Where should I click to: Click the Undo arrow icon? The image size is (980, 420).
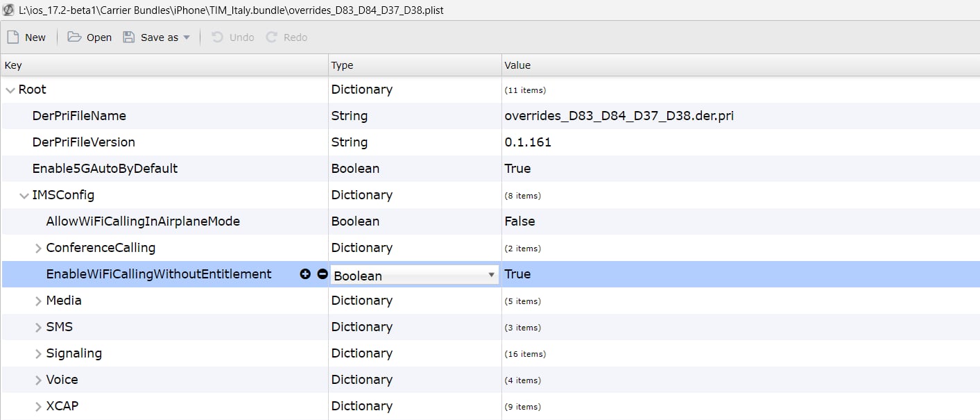click(x=218, y=37)
